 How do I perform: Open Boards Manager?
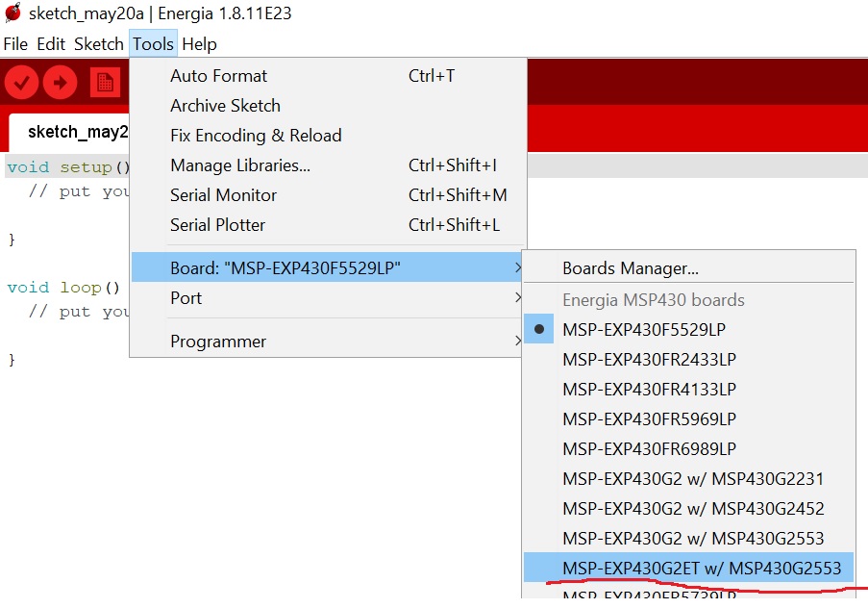(x=630, y=268)
